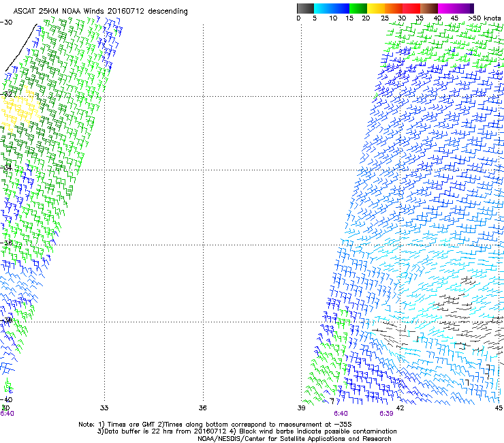Click the title 'ASCAT 25KM NOAA Winds 20160712 descending'

tap(101, 12)
